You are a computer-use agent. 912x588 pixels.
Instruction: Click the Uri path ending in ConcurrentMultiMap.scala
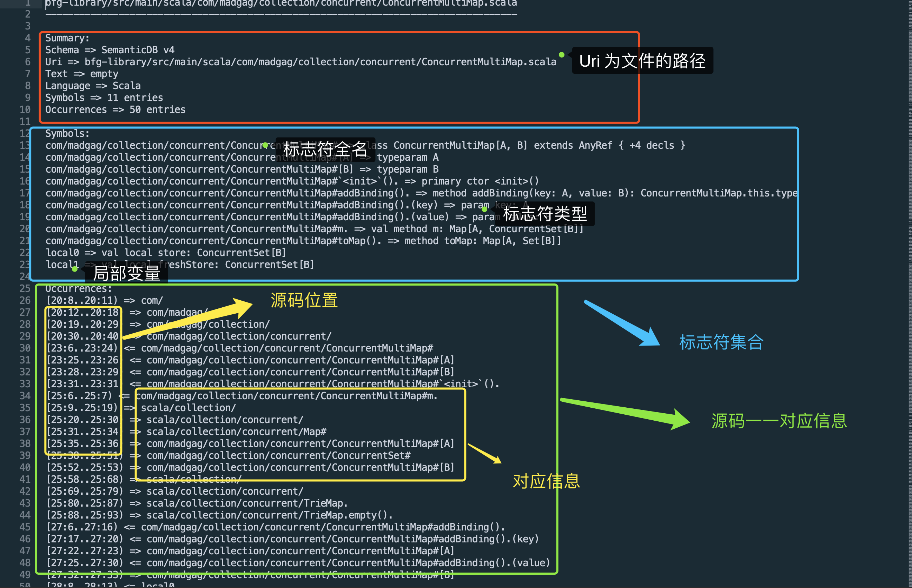320,62
